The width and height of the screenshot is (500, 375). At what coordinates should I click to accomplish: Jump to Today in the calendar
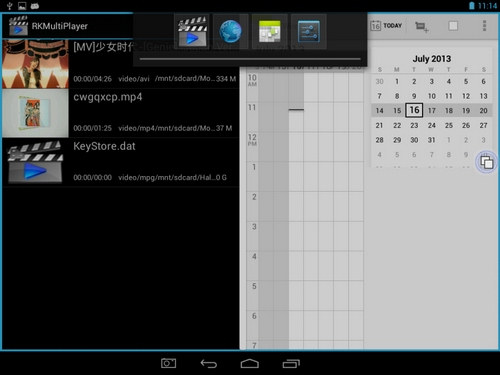point(386,26)
